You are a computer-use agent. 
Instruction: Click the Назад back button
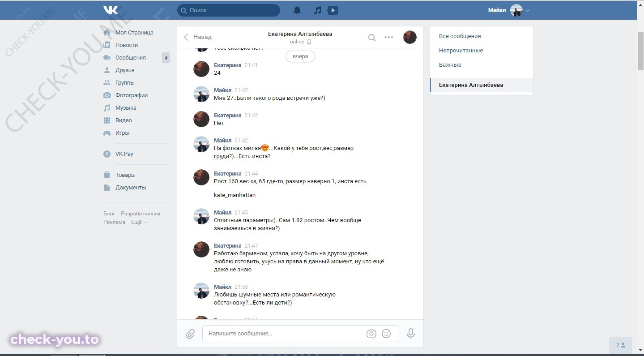[197, 37]
